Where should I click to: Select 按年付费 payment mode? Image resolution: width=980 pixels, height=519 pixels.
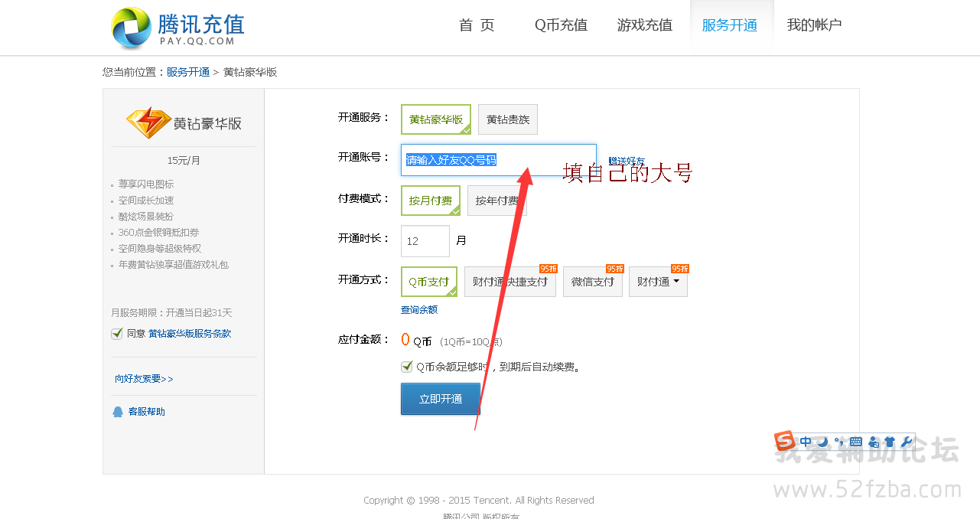pos(497,201)
